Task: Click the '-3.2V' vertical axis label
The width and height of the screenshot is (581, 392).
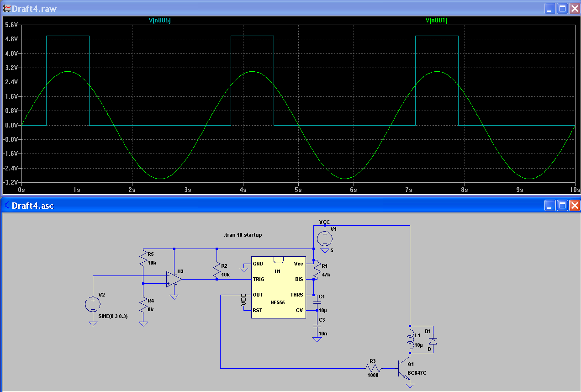Action: (x=10, y=182)
